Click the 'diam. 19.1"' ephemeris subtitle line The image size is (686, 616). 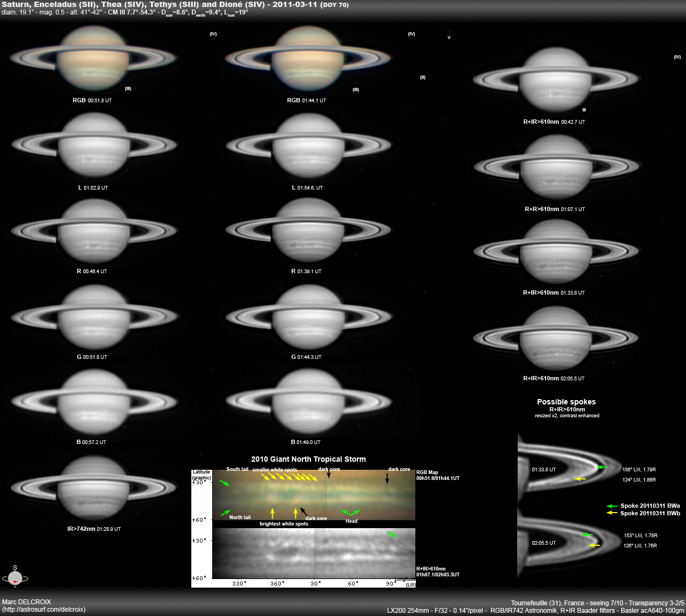pos(125,13)
